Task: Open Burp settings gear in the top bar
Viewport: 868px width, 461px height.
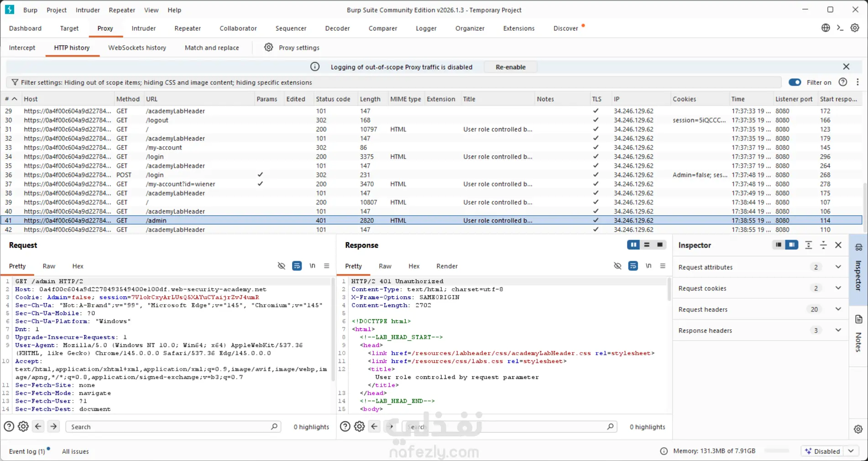Action: [855, 28]
